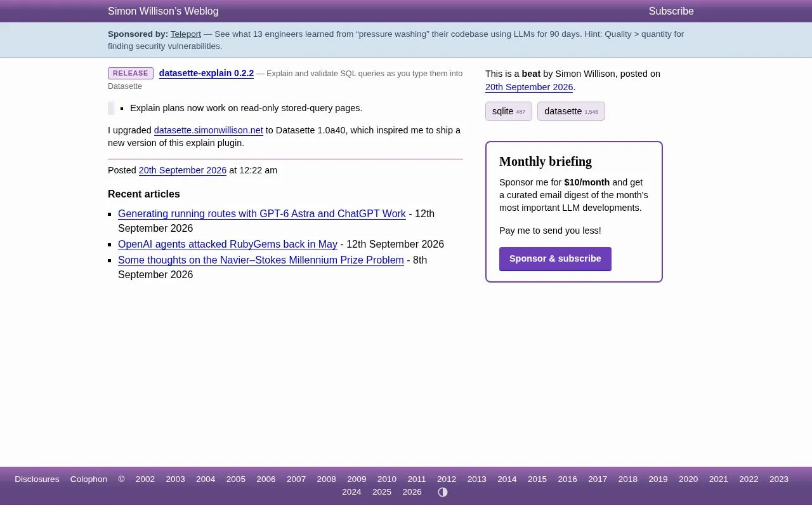Select the 2010 archive link
The height and width of the screenshot is (508, 812).
387,479
